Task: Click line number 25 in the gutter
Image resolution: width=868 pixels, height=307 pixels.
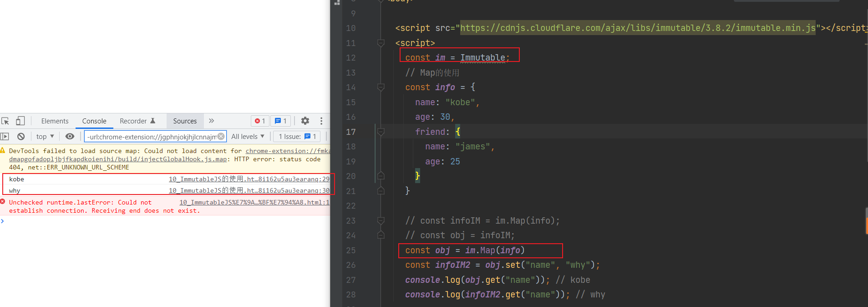Action: tap(350, 250)
